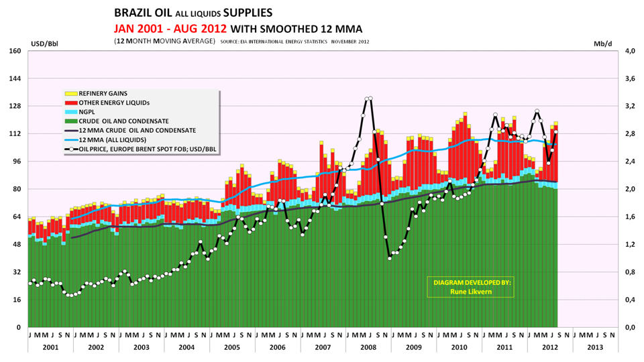Click the yellow Refinery Gains legend swatch
This screenshot has height=362, width=644.
71,93
